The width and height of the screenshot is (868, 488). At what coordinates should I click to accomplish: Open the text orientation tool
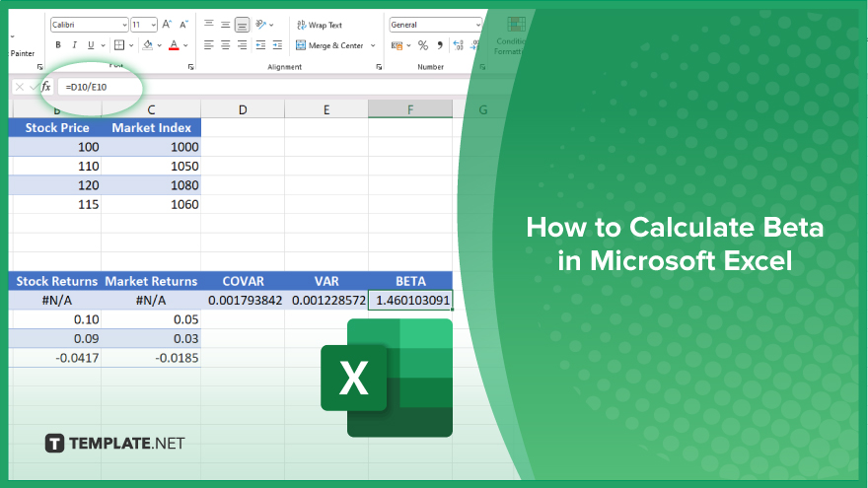(x=260, y=25)
